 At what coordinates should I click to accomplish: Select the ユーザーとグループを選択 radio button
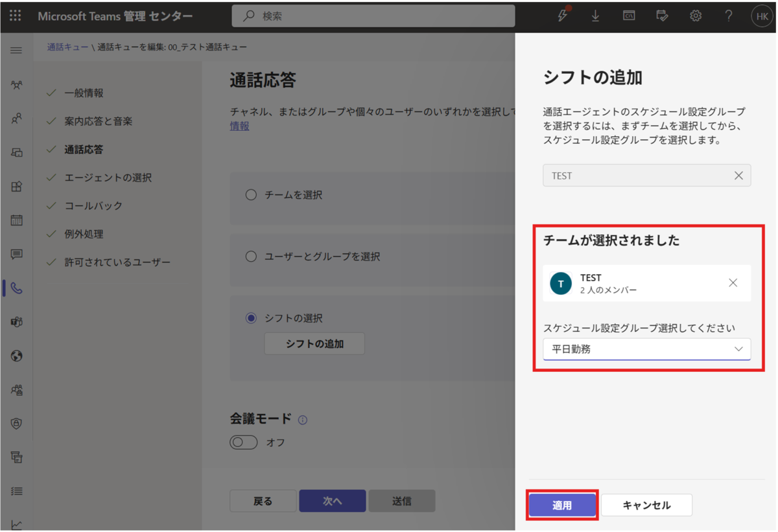coord(251,257)
